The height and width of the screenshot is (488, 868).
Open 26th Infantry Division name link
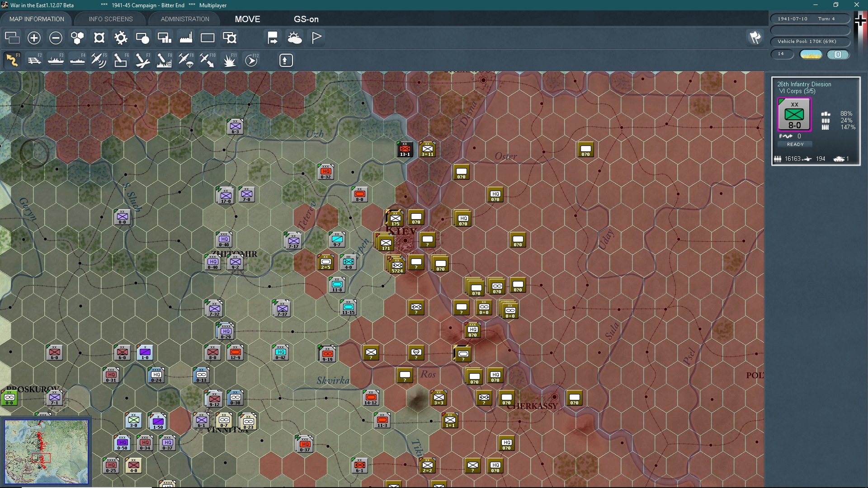click(804, 84)
